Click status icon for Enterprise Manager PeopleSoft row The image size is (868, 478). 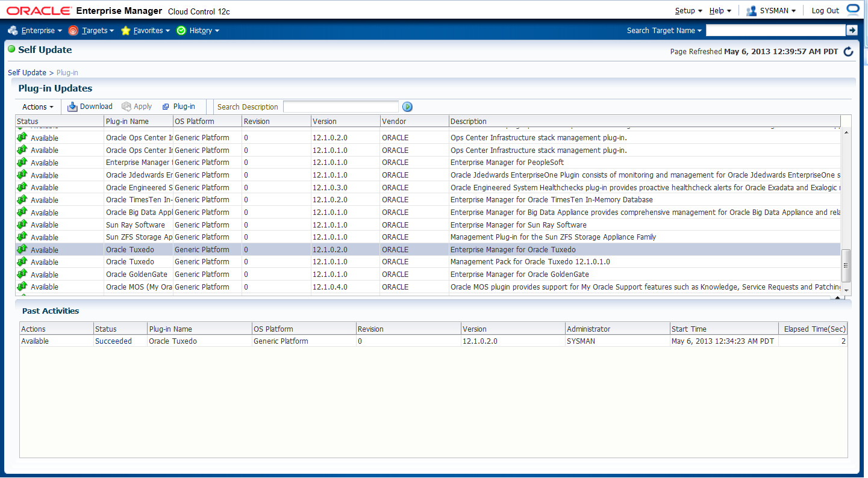(22, 162)
